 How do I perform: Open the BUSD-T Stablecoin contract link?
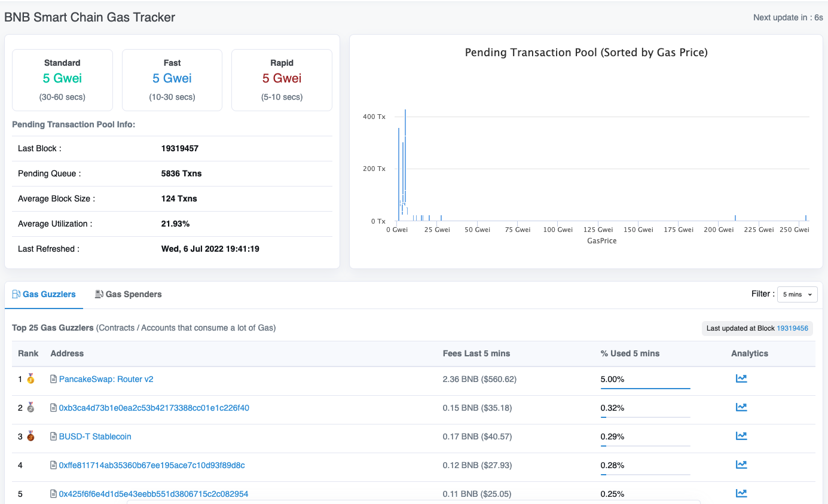pyautogui.click(x=95, y=436)
